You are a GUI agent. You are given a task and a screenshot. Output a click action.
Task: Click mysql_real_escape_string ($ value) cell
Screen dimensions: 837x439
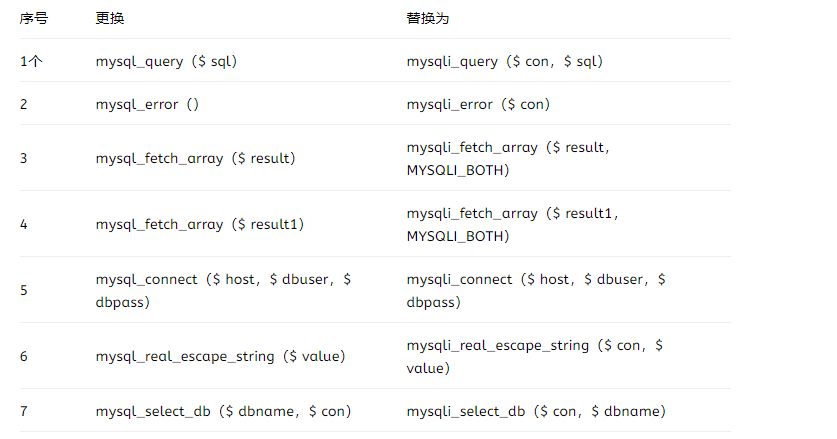220,356
